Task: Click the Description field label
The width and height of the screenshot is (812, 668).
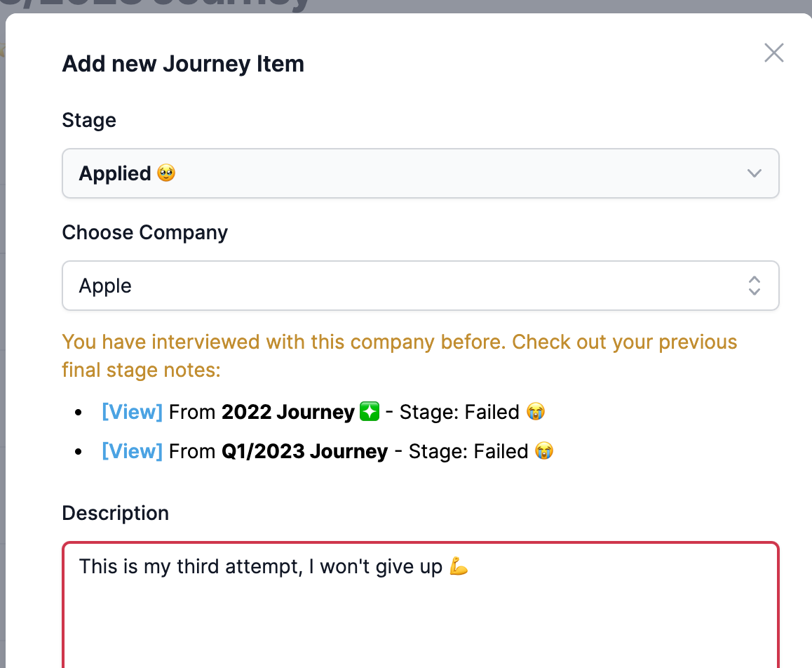Action: pos(116,513)
